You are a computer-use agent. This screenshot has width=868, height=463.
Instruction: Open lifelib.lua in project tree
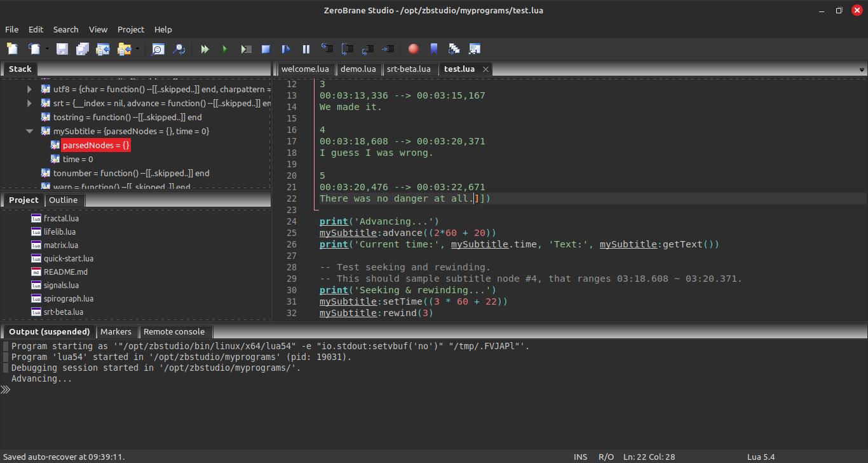60,231
